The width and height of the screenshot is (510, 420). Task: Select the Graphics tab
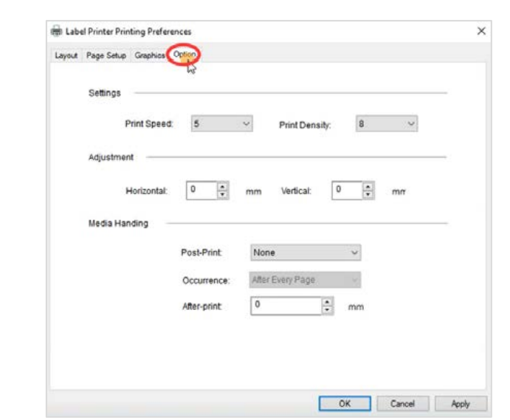[x=150, y=55]
